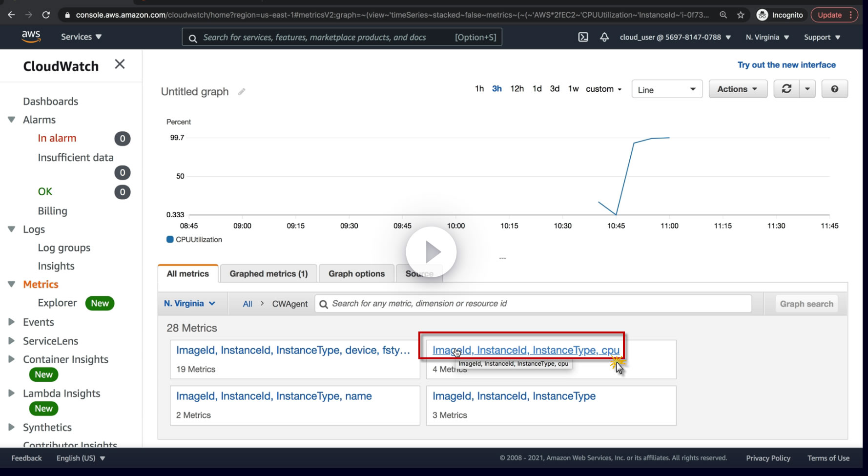Click the browser back arrow

click(11, 15)
